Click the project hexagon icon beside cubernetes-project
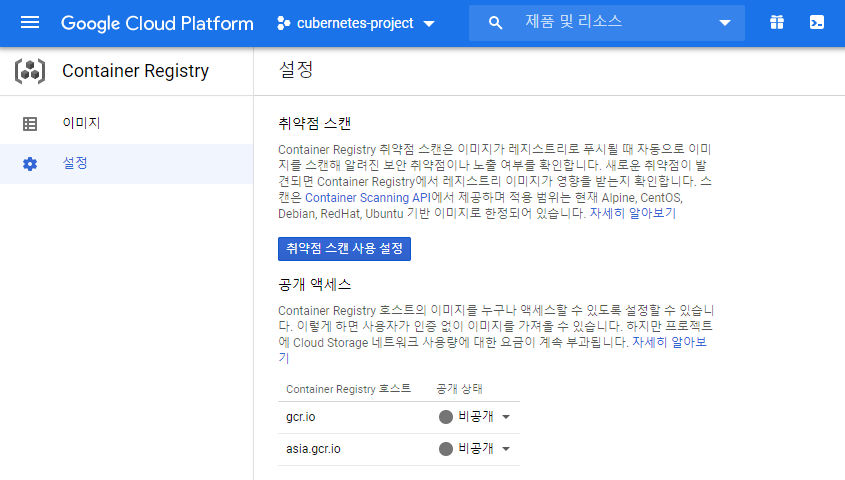 (283, 23)
